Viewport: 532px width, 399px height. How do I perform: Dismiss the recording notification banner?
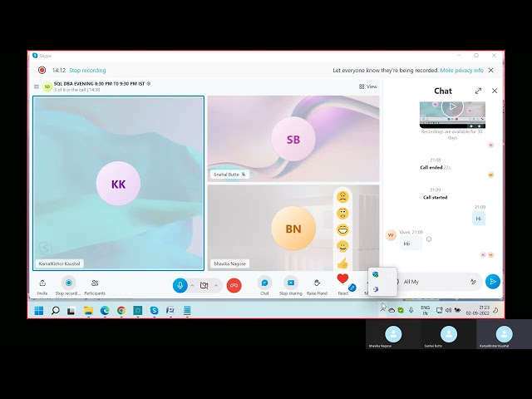(x=491, y=70)
